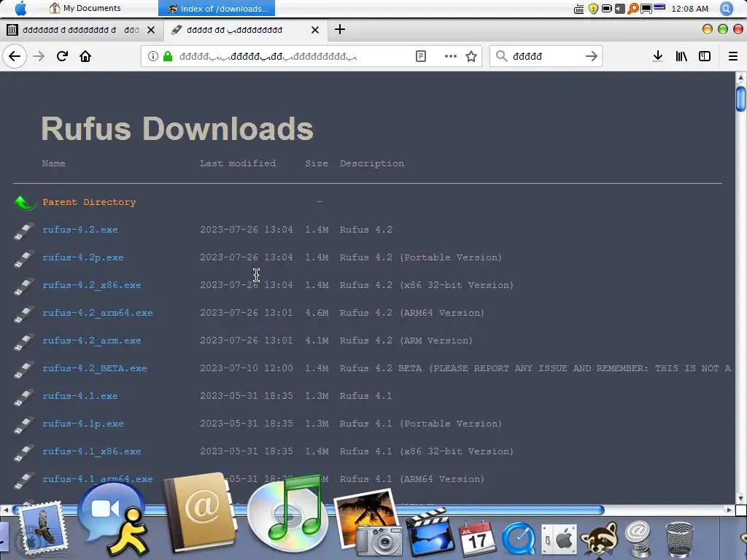
Task: Click the USB icon beside rufus-4.2.exe
Action: click(24, 231)
